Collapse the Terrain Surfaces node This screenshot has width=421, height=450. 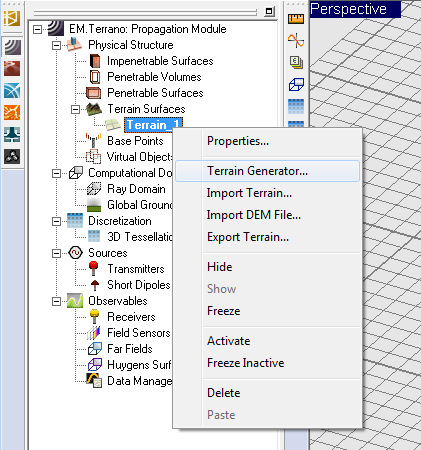(x=76, y=109)
